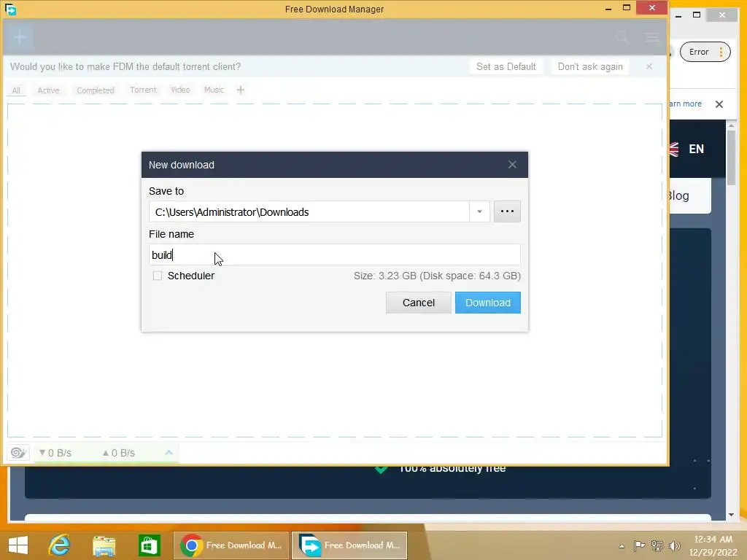Cancel the new download
Screen dimensions: 747x560
(x=418, y=303)
